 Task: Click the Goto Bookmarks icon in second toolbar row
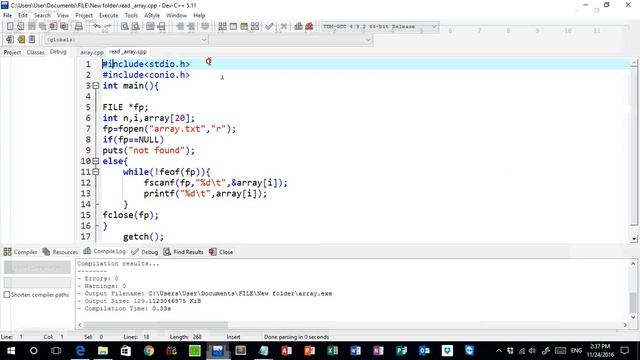tap(32, 40)
